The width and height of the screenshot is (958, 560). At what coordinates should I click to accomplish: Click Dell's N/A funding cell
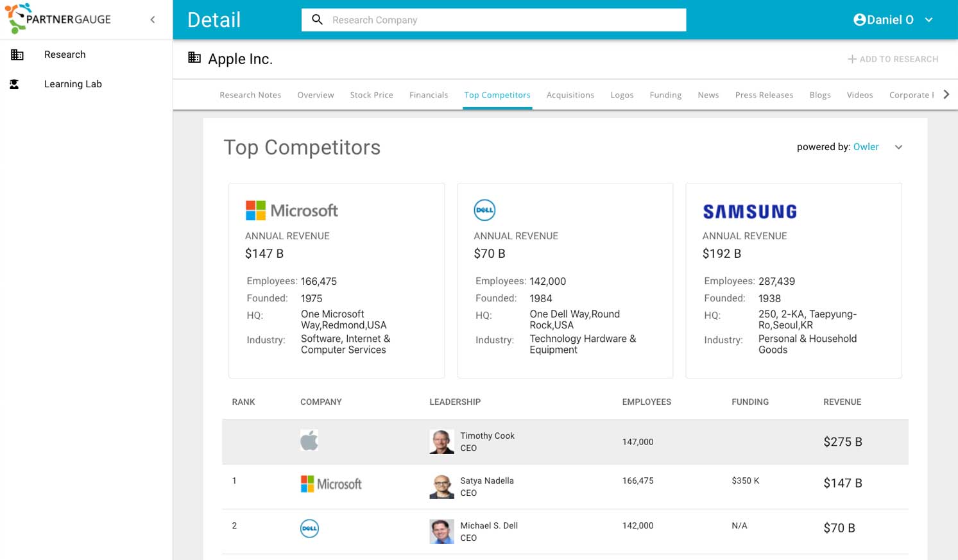click(739, 525)
